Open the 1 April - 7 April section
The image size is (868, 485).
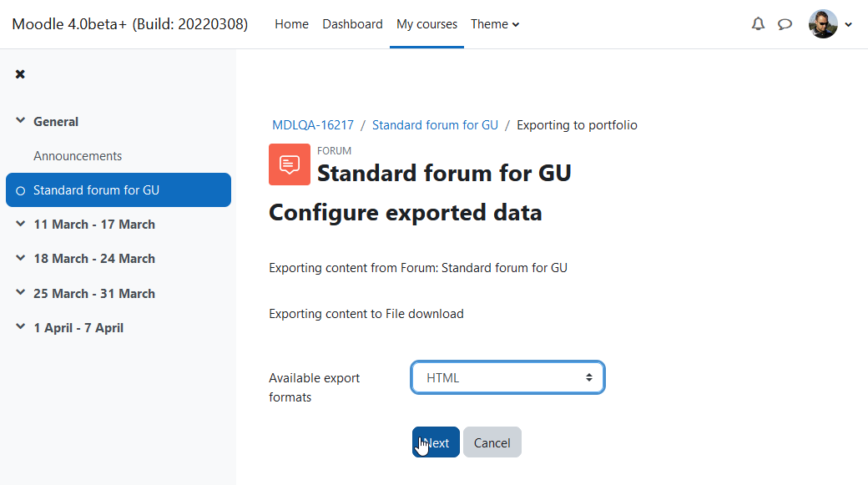click(x=78, y=328)
